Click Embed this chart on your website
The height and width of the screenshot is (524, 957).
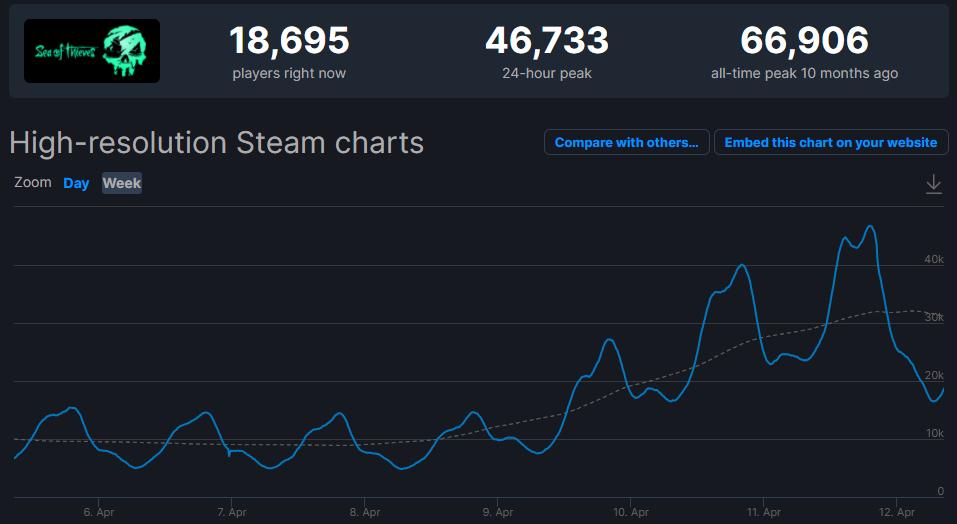click(831, 142)
